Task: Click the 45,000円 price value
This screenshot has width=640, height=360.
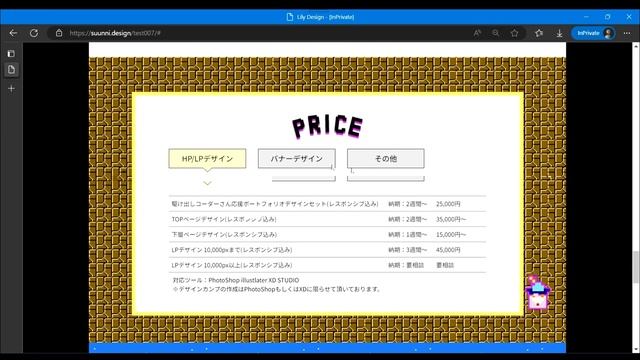Action: (448, 250)
